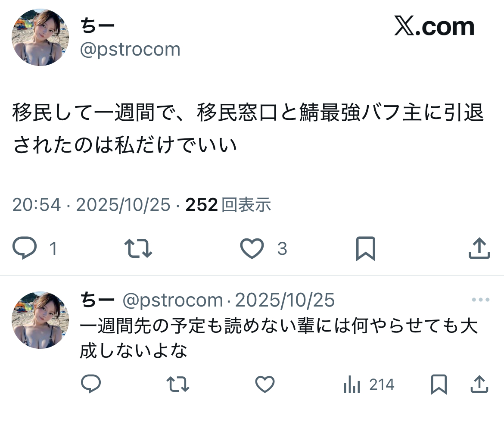This screenshot has width=504, height=432.
Task: Bookmark the second tweet
Action: coord(439,384)
